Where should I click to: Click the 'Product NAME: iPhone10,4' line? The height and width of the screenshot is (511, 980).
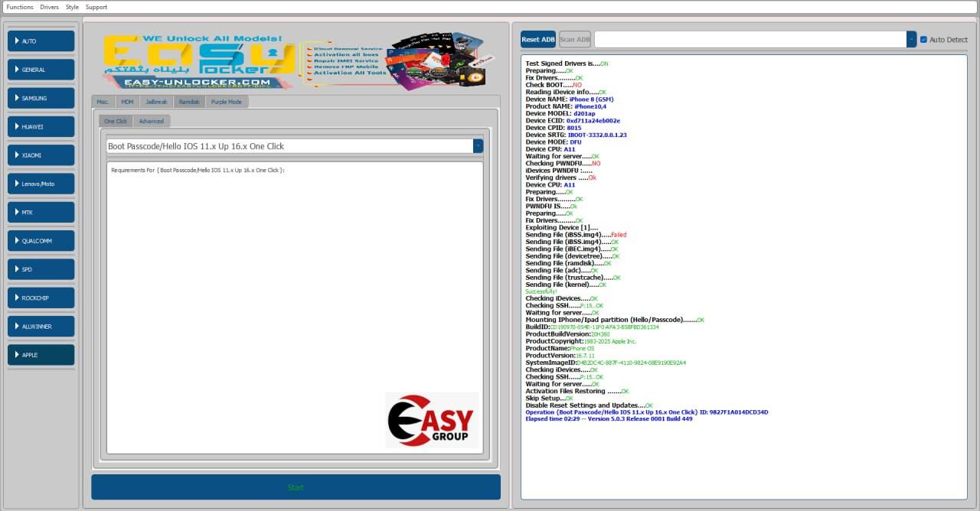(x=566, y=106)
